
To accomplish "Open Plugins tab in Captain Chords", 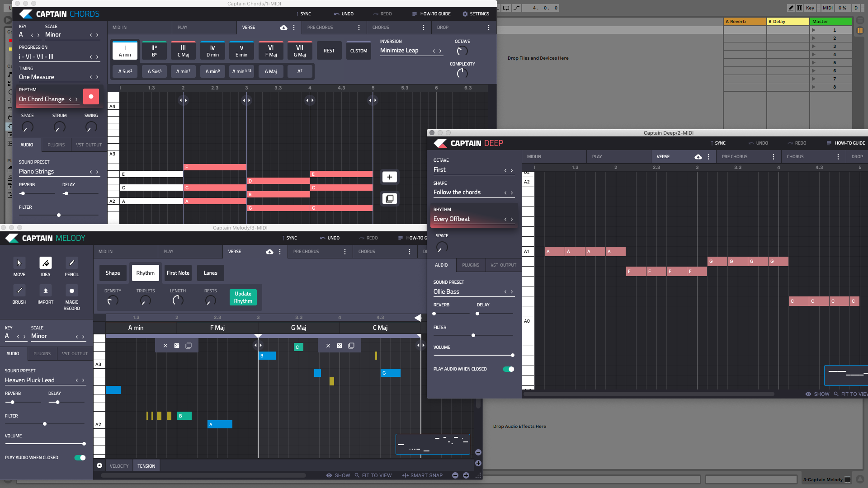I will point(56,145).
